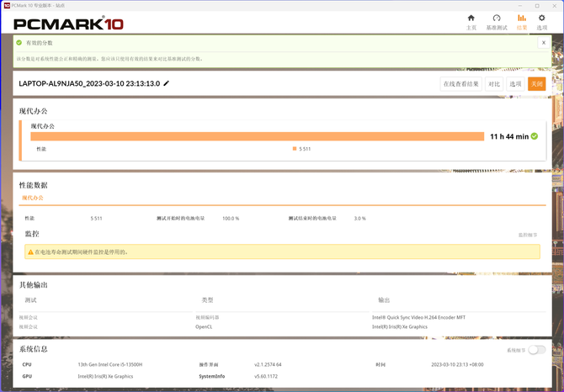
Task: Click the GPU value Intel(R) Iris(R) Xe Graphics in 系统信息
Action: pyautogui.click(x=105, y=377)
